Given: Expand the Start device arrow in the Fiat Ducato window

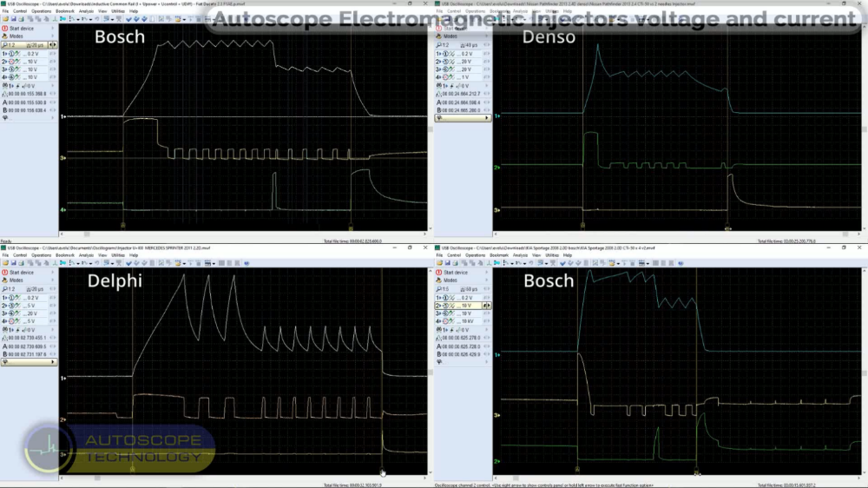Looking at the screenshot, I should [52, 28].
